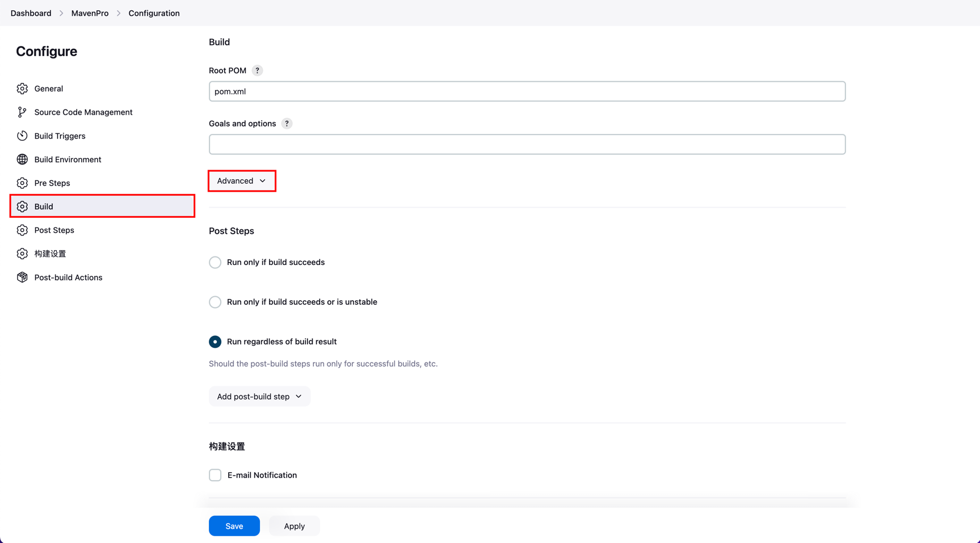Image resolution: width=980 pixels, height=543 pixels.
Task: Click the Post-build Actions cube icon
Action: [22, 277]
